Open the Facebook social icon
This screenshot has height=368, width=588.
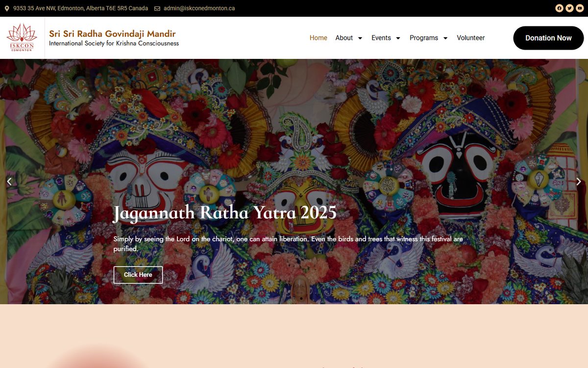559,8
